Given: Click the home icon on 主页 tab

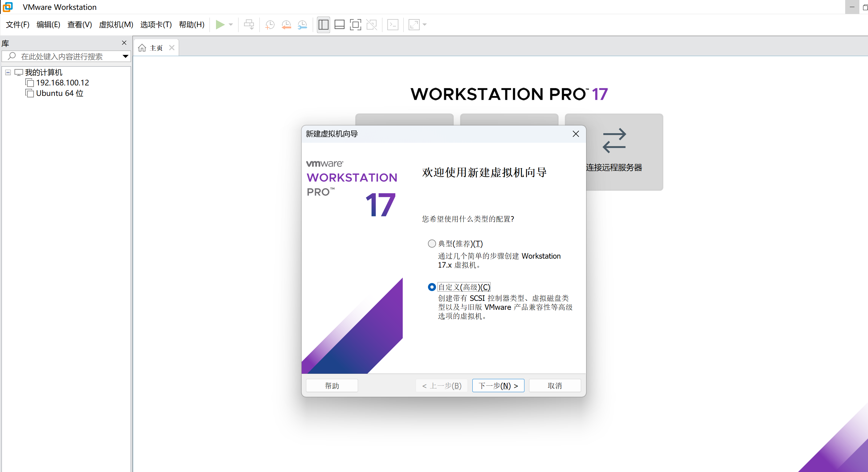Looking at the screenshot, I should (x=142, y=48).
